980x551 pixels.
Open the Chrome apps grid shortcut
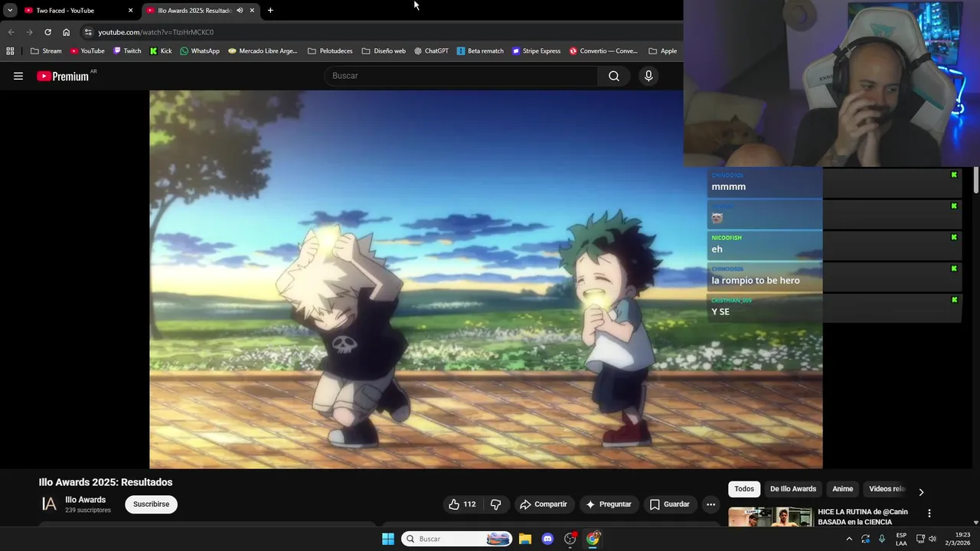[x=10, y=51]
